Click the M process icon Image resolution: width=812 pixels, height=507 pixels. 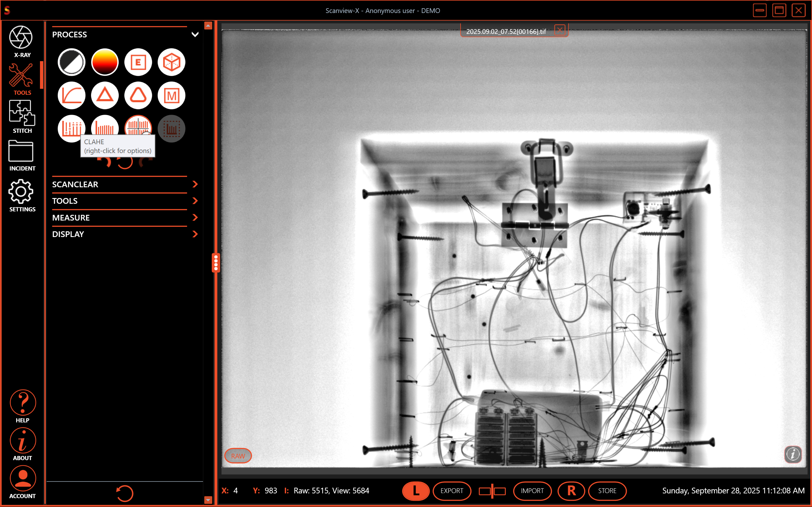pyautogui.click(x=171, y=96)
